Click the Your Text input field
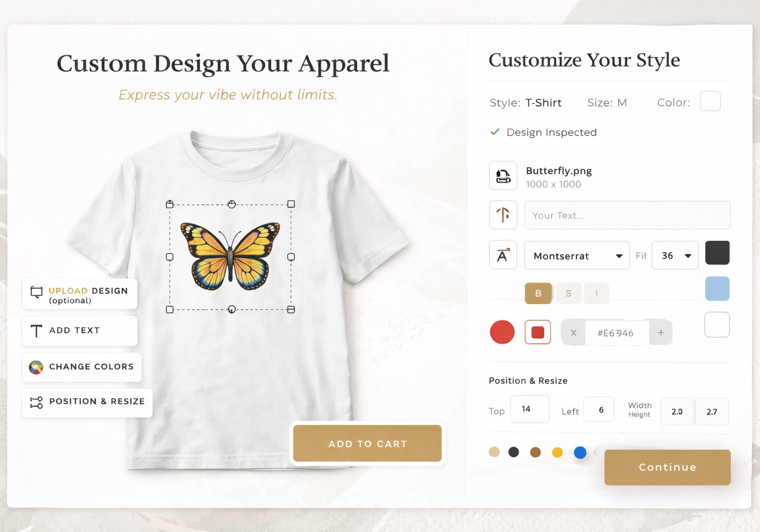The width and height of the screenshot is (760, 532). pos(628,215)
